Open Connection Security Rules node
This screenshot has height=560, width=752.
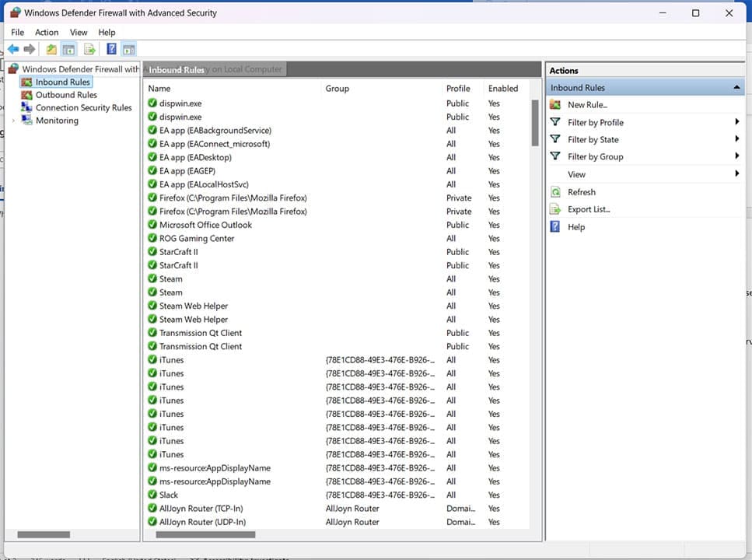83,107
